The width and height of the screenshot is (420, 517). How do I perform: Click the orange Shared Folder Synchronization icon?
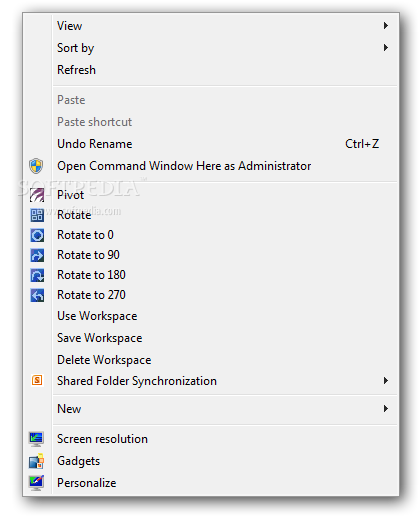click(x=37, y=380)
